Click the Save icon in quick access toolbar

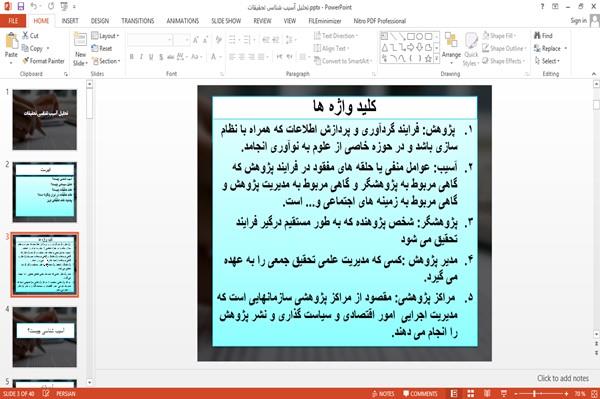pos(21,7)
